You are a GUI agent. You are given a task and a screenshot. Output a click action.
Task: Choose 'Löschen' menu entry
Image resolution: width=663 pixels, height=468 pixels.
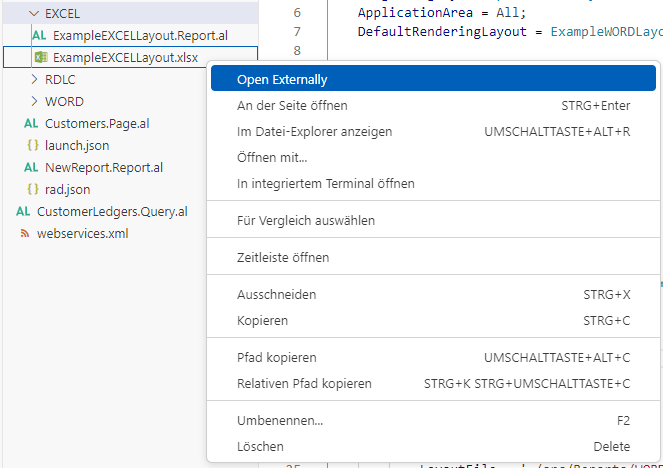pyautogui.click(x=433, y=446)
